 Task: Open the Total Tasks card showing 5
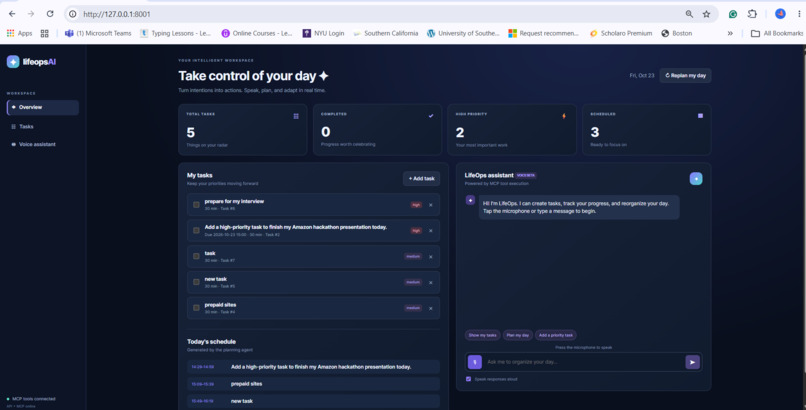point(243,129)
